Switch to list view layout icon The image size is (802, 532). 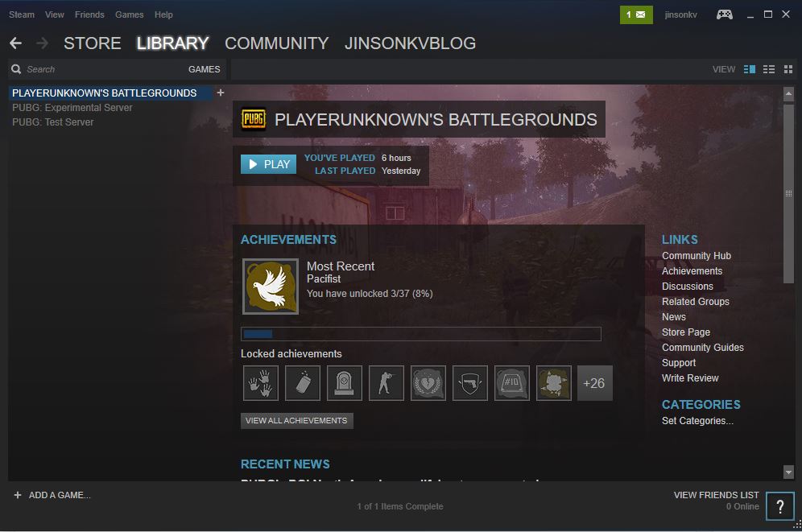(769, 69)
